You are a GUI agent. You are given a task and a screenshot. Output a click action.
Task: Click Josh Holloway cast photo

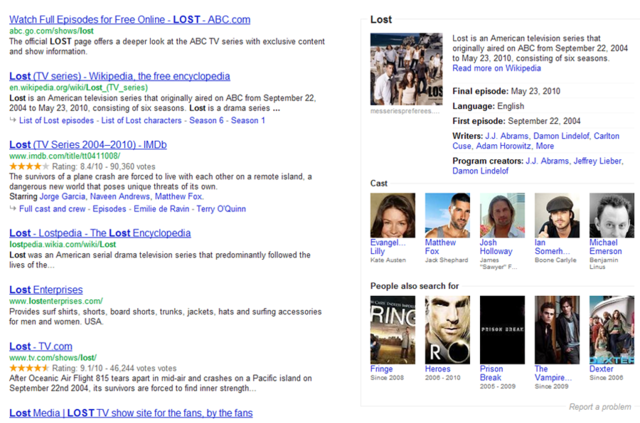click(x=502, y=215)
